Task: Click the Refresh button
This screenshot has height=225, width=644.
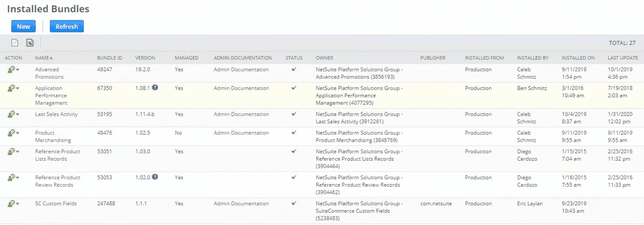Action: [x=67, y=26]
